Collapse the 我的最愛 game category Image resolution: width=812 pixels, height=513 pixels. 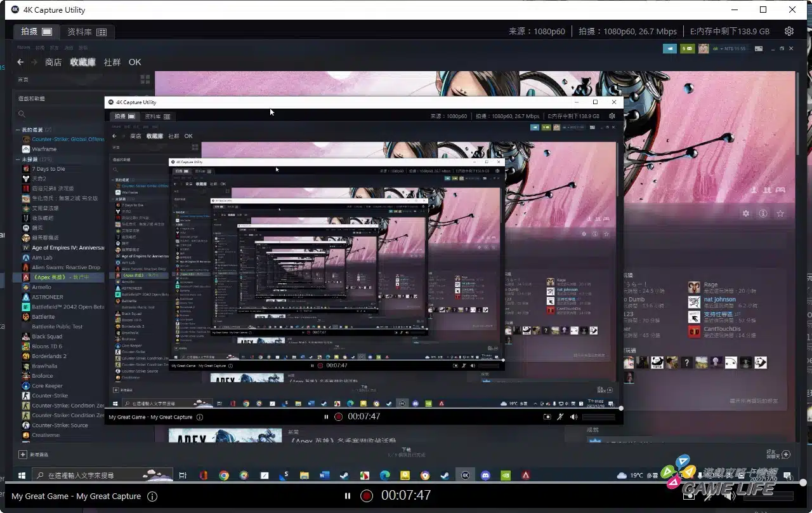tap(18, 130)
